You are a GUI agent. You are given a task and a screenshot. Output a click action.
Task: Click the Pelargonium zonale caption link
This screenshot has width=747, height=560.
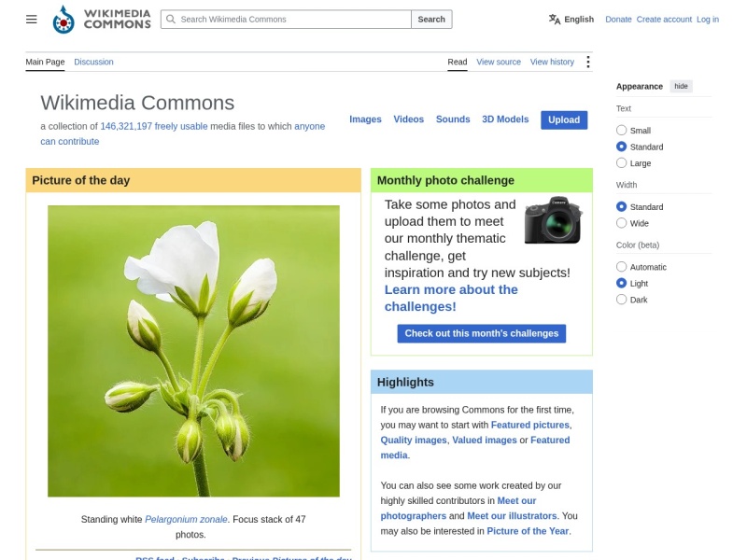point(186,519)
